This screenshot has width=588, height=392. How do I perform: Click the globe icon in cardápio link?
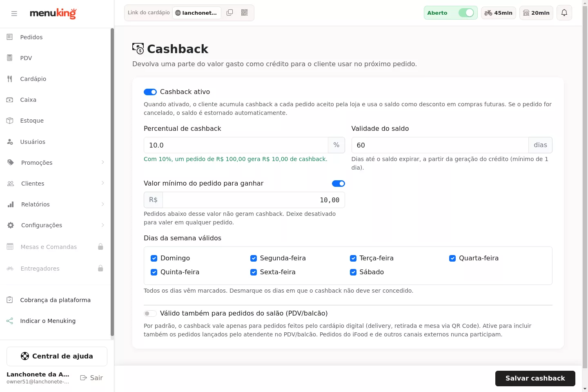tap(178, 13)
